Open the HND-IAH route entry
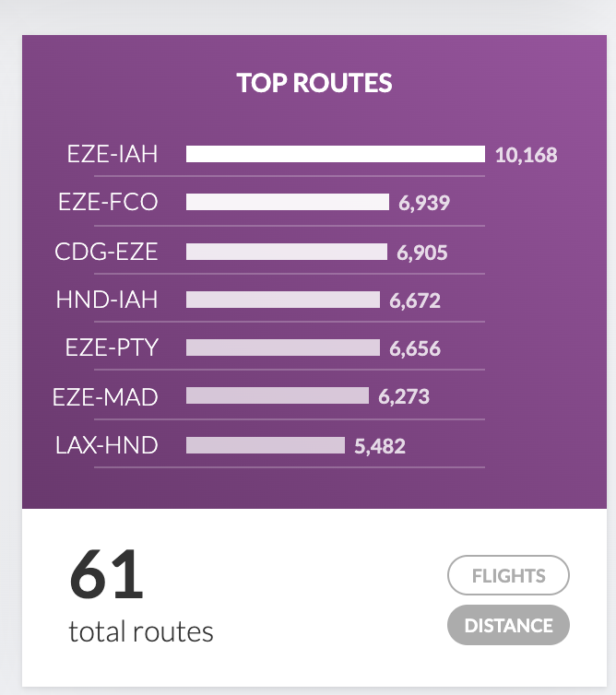The image size is (616, 695). pyautogui.click(x=107, y=300)
